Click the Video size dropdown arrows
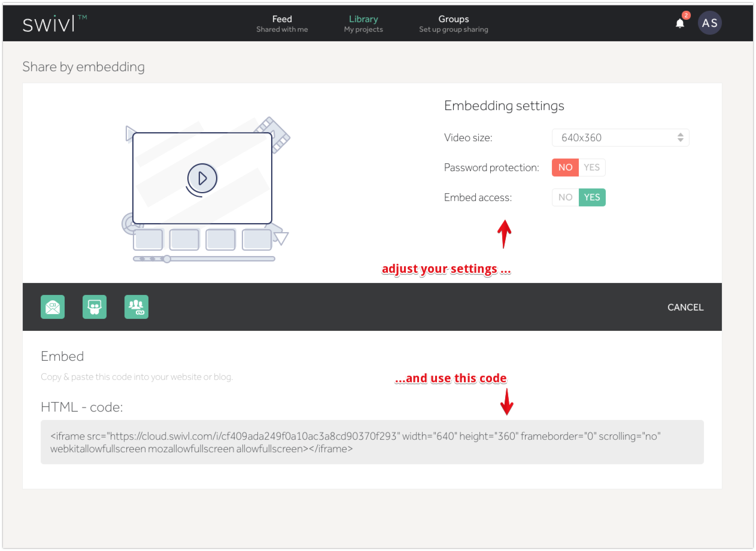 pos(681,138)
